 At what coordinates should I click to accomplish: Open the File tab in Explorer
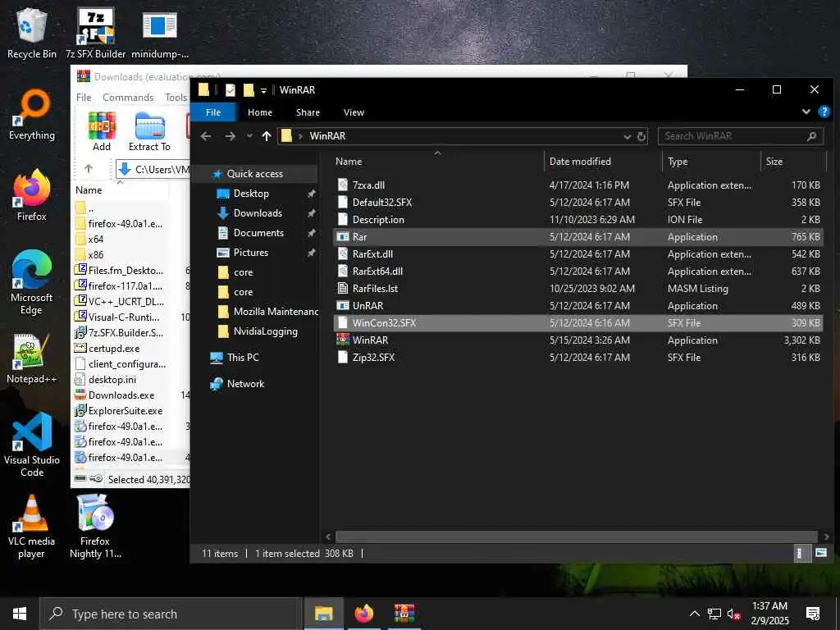pos(213,112)
